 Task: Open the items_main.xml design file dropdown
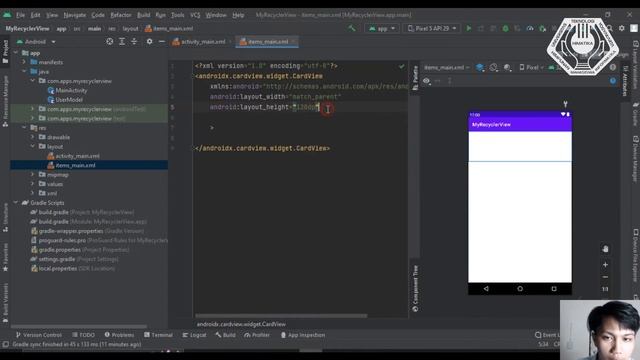pyautogui.click(x=447, y=67)
